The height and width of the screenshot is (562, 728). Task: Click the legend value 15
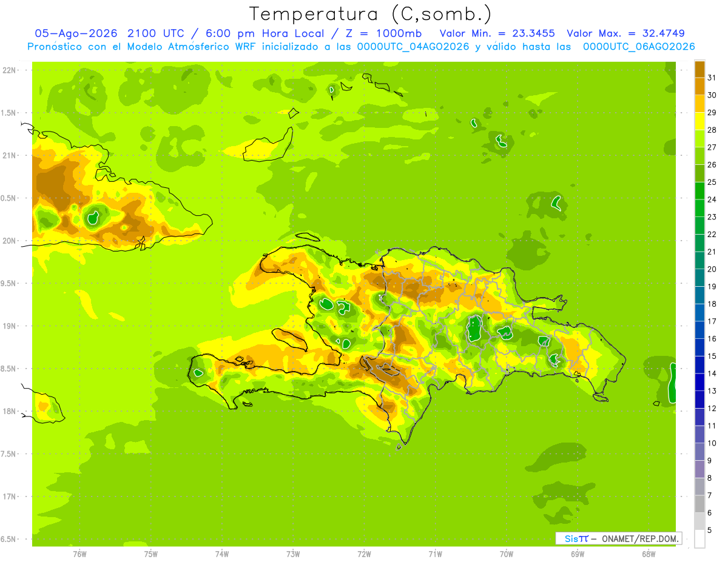coord(712,356)
